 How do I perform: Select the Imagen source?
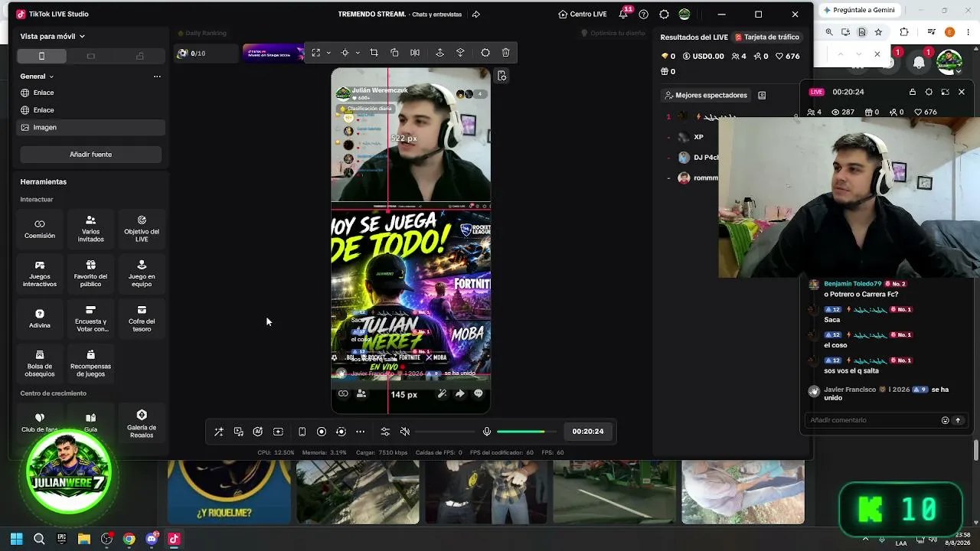coord(90,128)
